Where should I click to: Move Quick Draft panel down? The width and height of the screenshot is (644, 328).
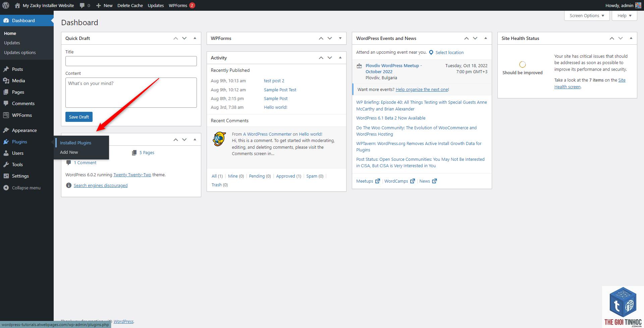click(x=184, y=38)
